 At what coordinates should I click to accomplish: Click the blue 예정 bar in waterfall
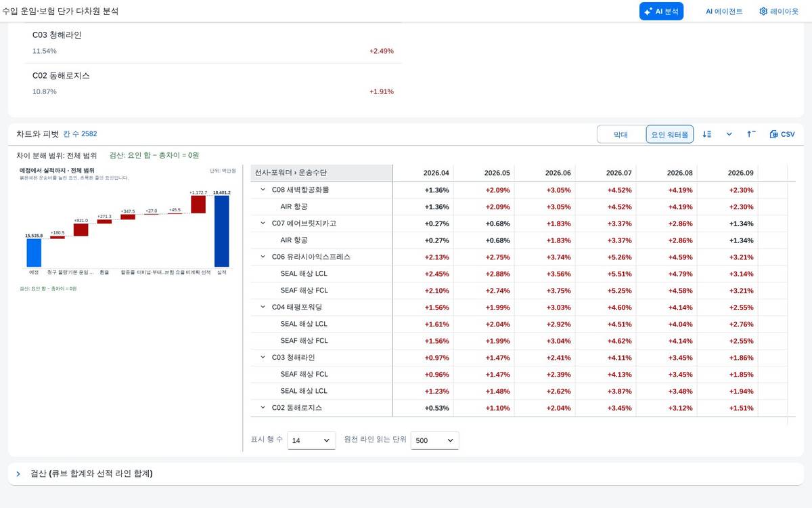pos(34,253)
